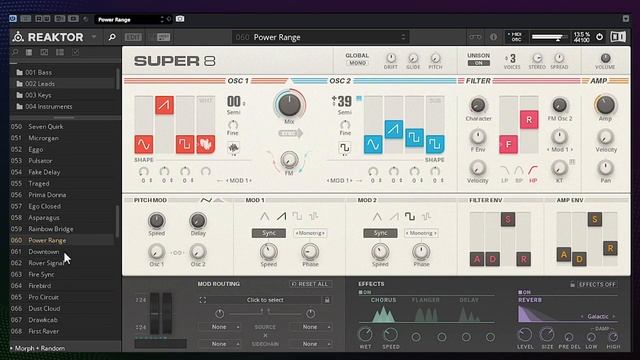Open the filter Mod 1 source selector

[560, 149]
